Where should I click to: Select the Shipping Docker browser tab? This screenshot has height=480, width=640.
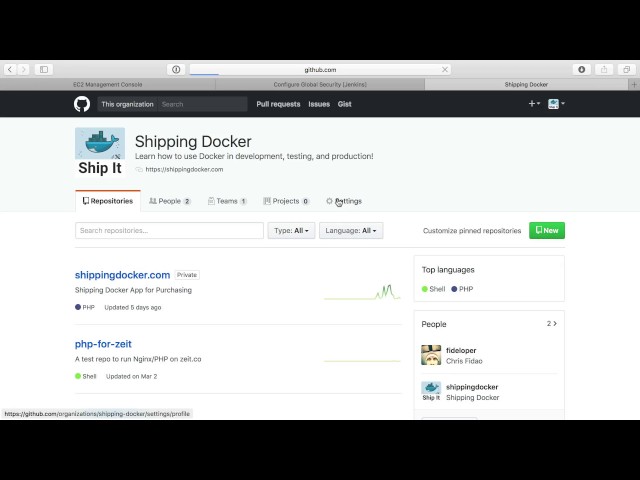[x=526, y=84]
